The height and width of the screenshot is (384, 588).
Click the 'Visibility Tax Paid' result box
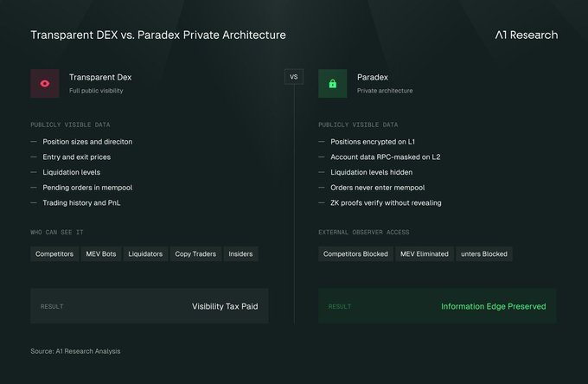[x=150, y=306]
